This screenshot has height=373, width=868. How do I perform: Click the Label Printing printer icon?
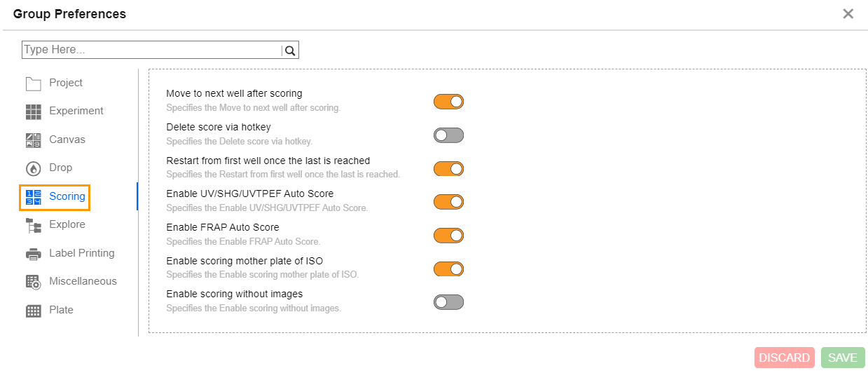(34, 254)
